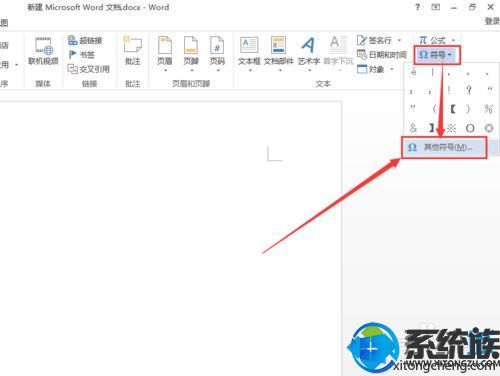Insert the ) right parenthesis symbol
The image size is (500, 376).
pos(468,109)
